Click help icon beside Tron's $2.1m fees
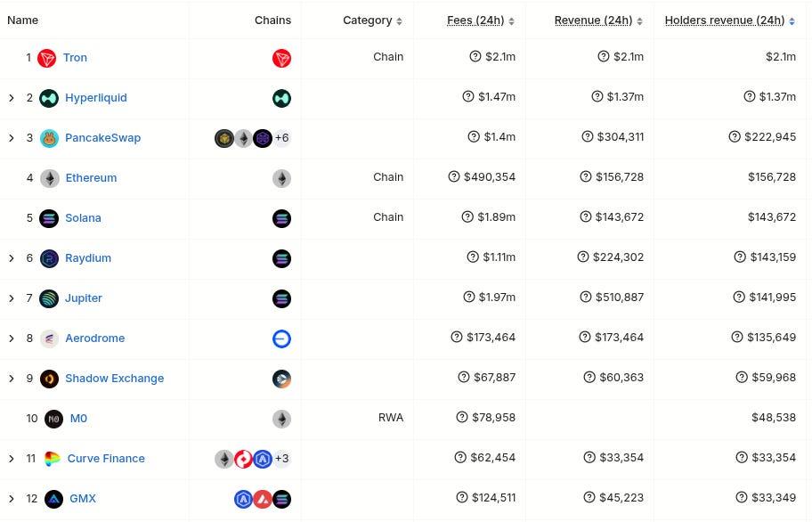Viewport: 812px width, 522px height. [475, 57]
